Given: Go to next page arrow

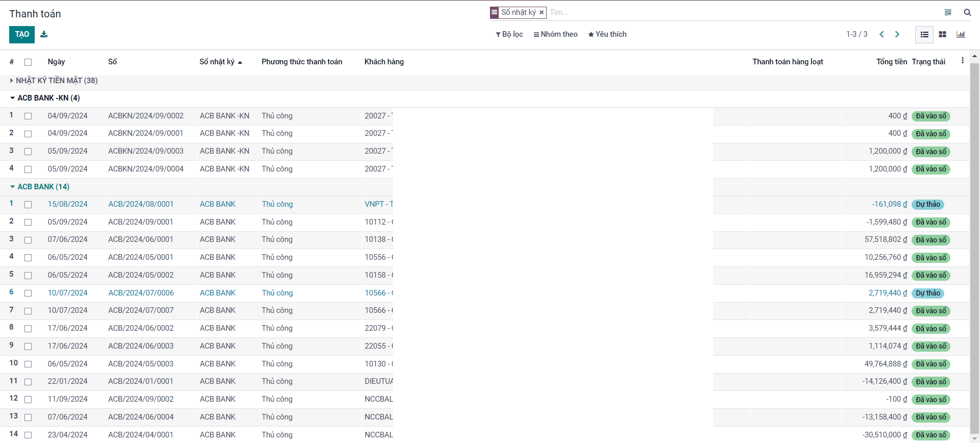Looking at the screenshot, I should click(x=897, y=34).
